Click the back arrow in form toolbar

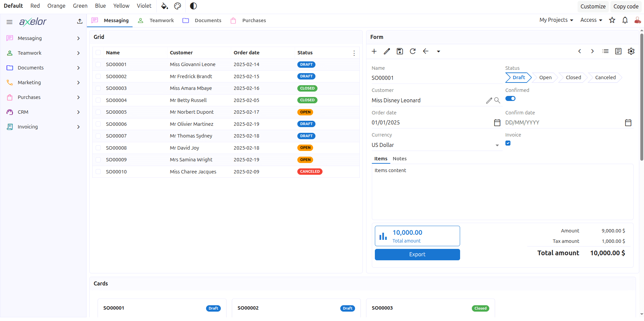(426, 51)
